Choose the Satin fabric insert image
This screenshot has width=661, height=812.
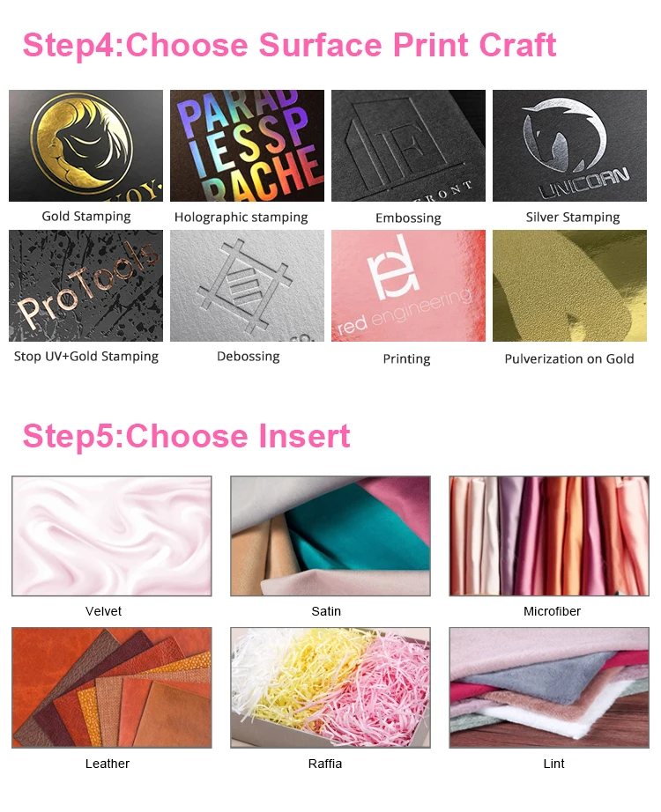tap(330, 536)
